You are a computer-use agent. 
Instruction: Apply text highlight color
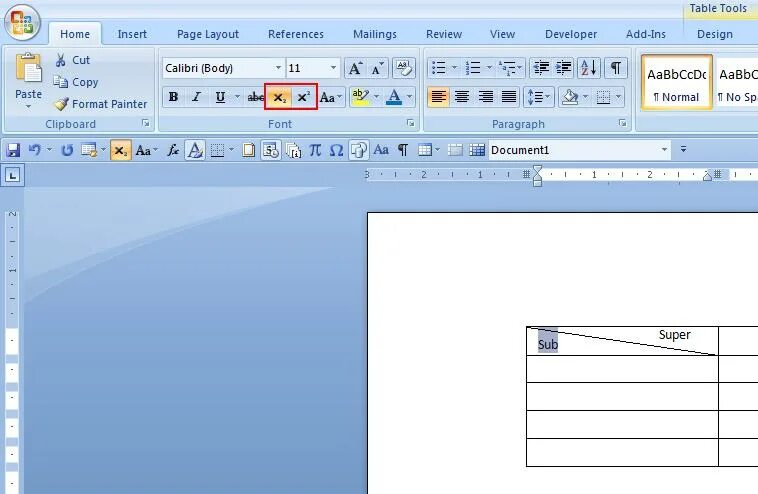click(x=360, y=97)
